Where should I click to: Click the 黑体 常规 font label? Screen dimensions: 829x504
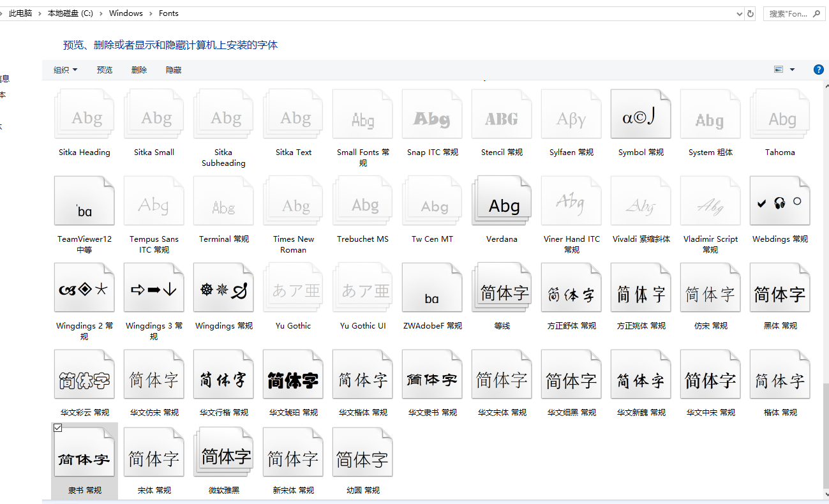tap(780, 326)
